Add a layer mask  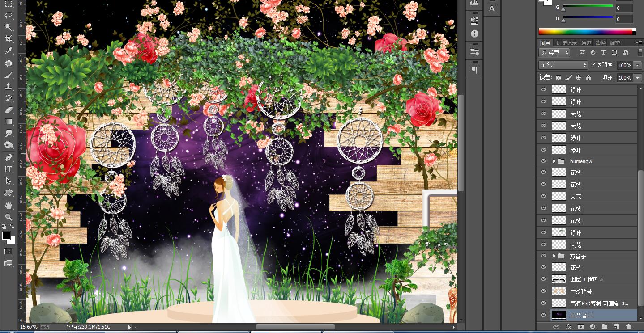(580, 327)
